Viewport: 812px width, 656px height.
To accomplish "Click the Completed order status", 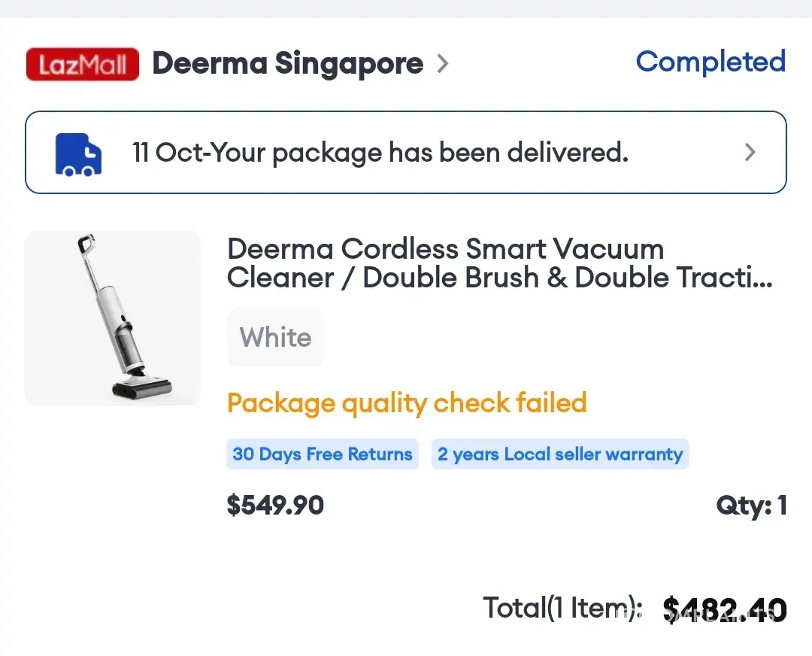I will click(x=710, y=62).
